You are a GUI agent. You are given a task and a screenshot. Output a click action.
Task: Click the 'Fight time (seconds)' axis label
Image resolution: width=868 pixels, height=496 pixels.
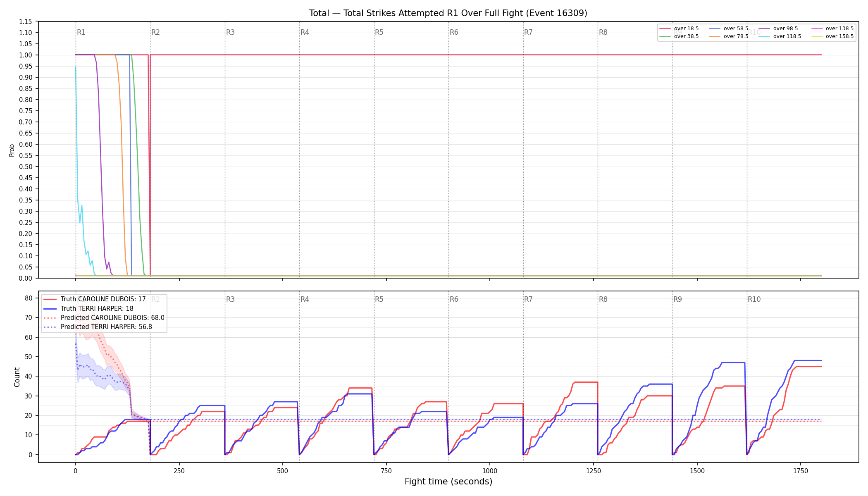click(x=448, y=482)
